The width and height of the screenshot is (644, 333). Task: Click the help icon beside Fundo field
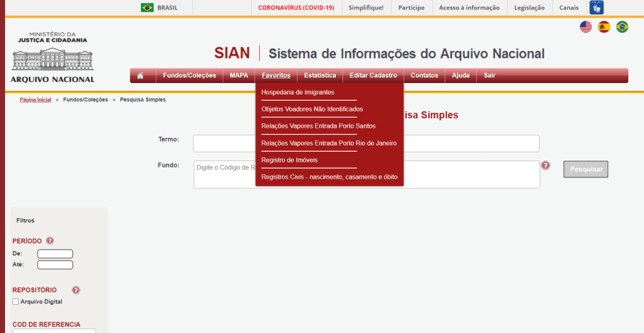(x=545, y=166)
